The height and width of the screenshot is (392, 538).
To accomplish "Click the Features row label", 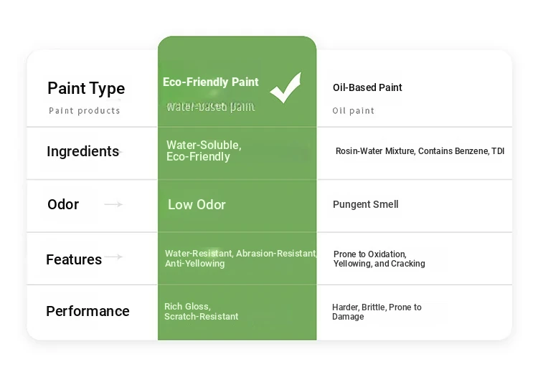I will click(74, 259).
